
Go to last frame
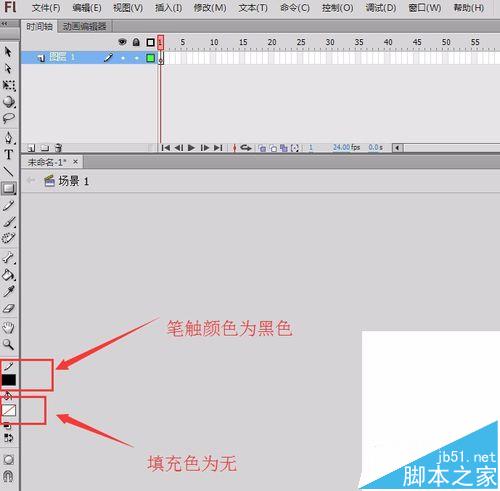tap(218, 147)
